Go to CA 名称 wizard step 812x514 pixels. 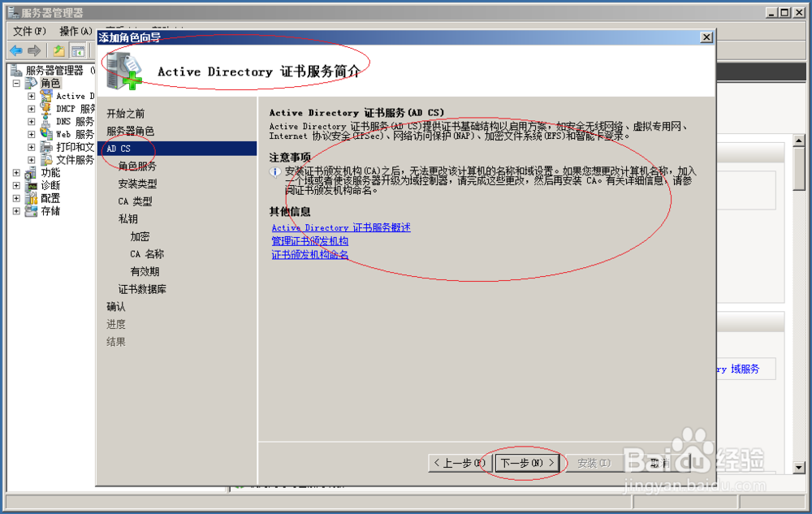point(147,254)
